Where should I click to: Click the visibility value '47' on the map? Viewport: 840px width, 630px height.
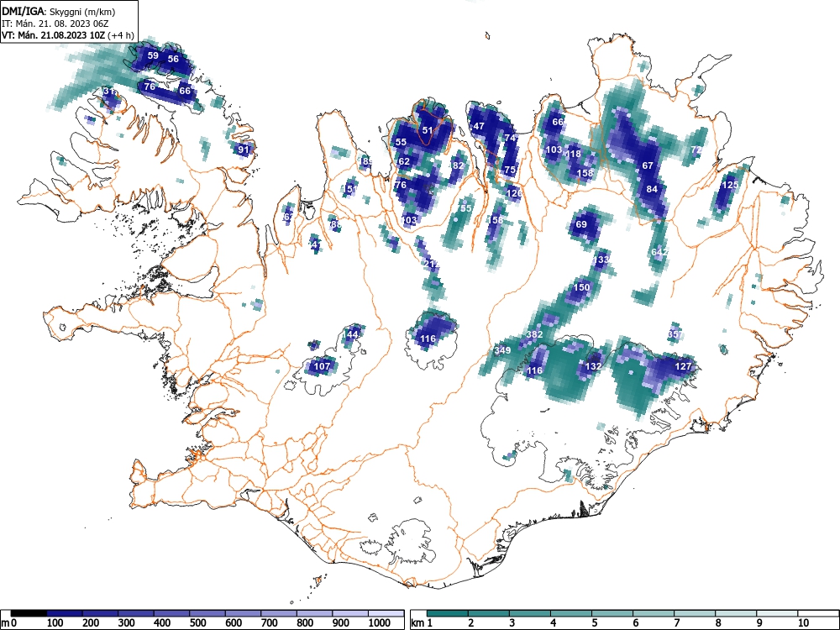coord(479,127)
